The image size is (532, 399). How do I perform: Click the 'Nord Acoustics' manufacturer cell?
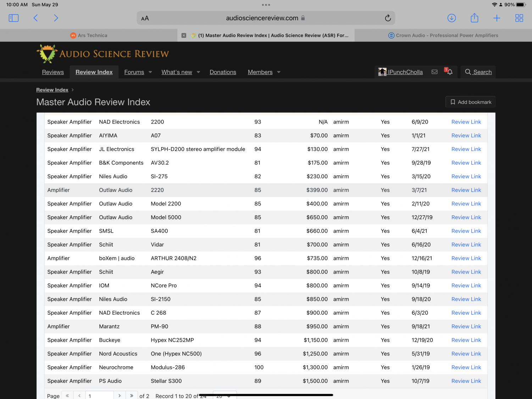pos(118,354)
